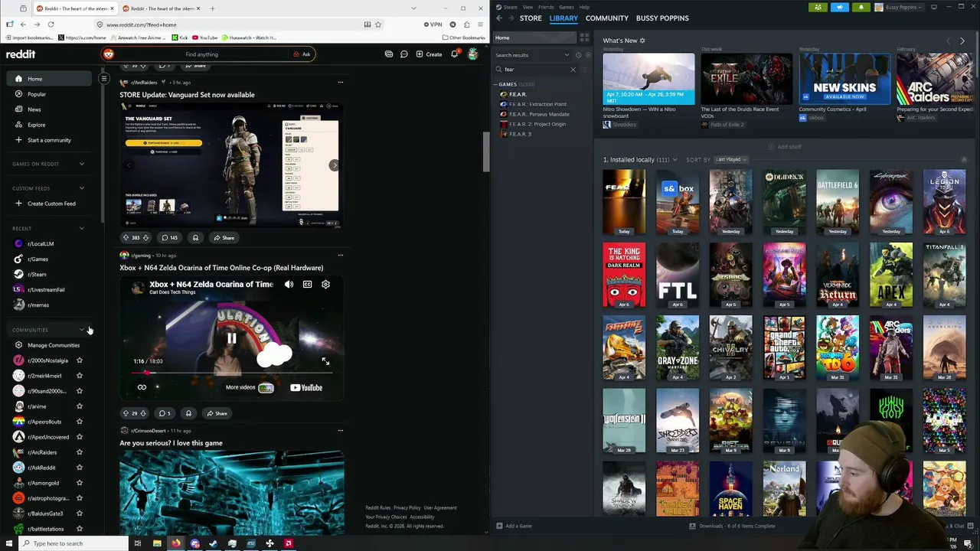The height and width of the screenshot is (551, 980).
Task: Favorite r/BaldursGate3 with star toggle
Action: coord(80,514)
